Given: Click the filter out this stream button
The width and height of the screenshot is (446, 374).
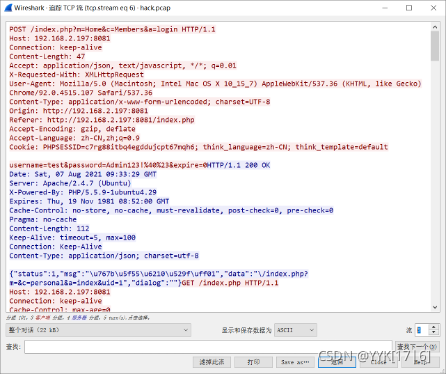Looking at the screenshot, I should pos(212,362).
